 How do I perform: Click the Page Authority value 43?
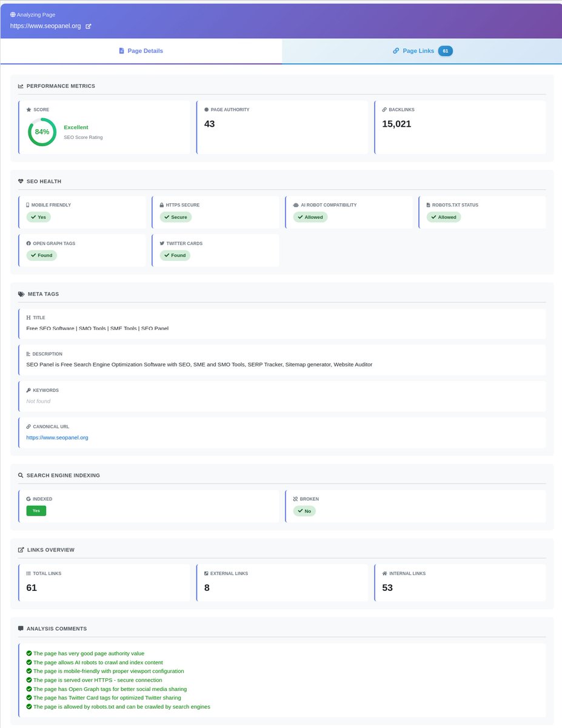click(x=209, y=124)
